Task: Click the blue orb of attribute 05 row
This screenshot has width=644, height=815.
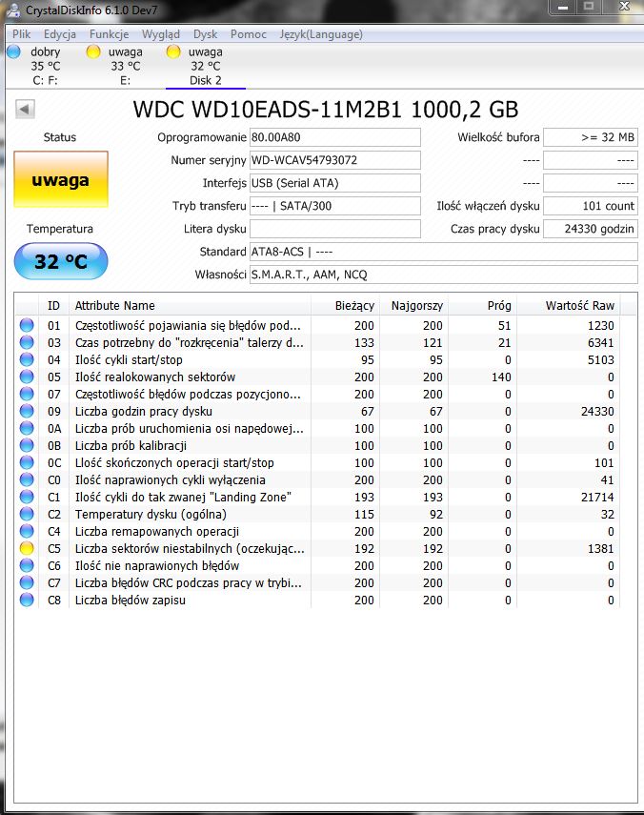Action: [x=27, y=377]
